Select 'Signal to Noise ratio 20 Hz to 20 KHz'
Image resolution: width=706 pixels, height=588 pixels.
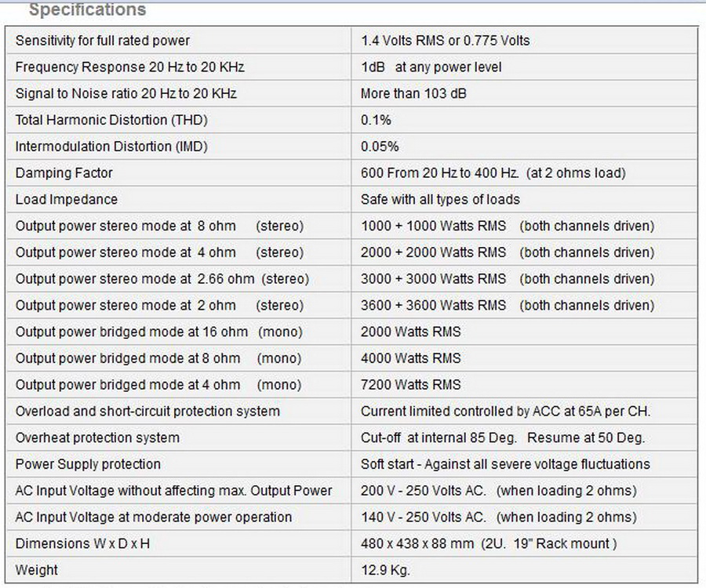tap(126, 93)
